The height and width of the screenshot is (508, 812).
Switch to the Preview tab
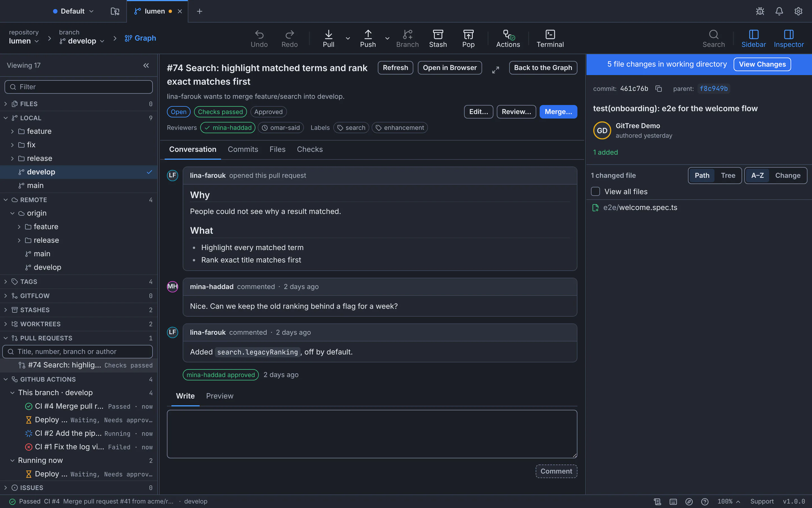219,396
